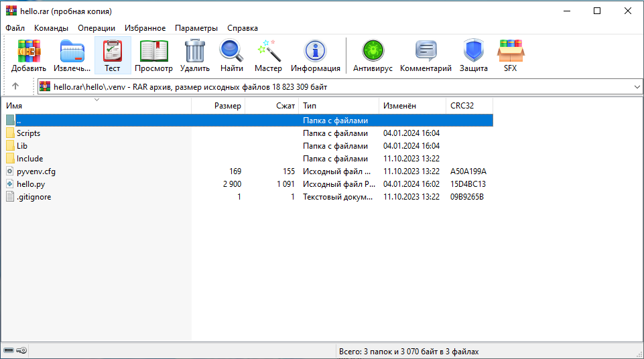Image resolution: width=644 pixels, height=359 pixels.
Task: Select the hello.py file
Action: (31, 184)
